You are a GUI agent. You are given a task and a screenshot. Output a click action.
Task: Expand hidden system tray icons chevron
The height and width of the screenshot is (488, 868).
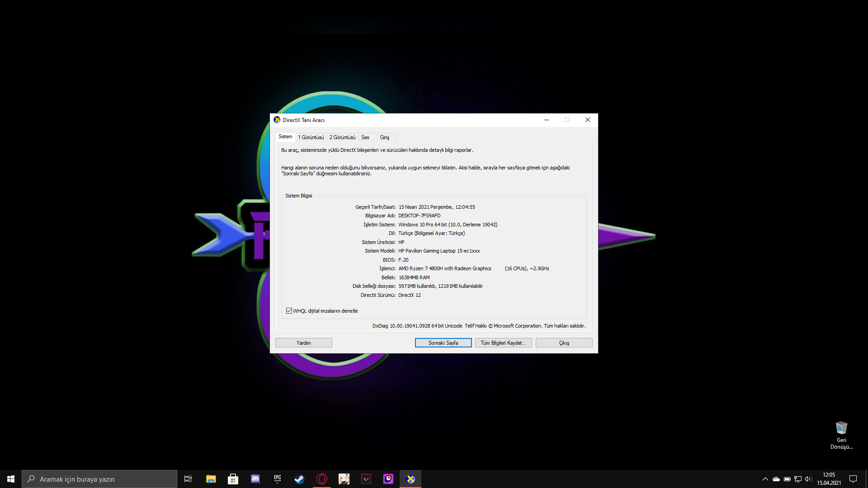click(x=765, y=479)
